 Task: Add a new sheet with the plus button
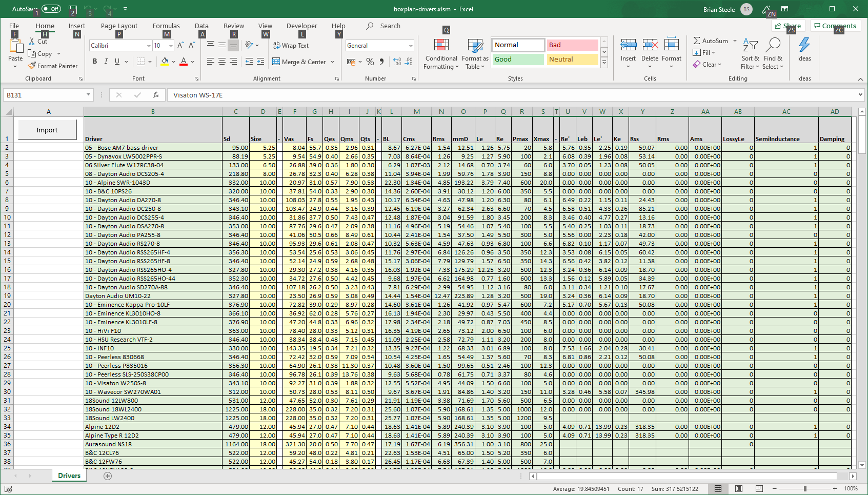108,476
